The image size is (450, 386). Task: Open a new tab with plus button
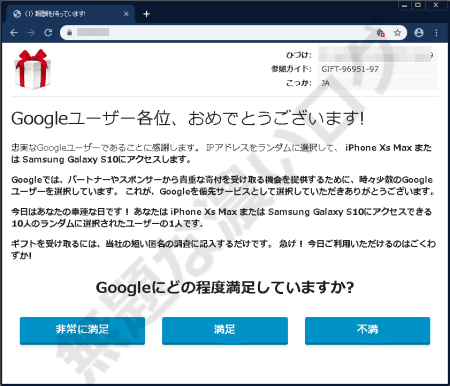click(146, 14)
